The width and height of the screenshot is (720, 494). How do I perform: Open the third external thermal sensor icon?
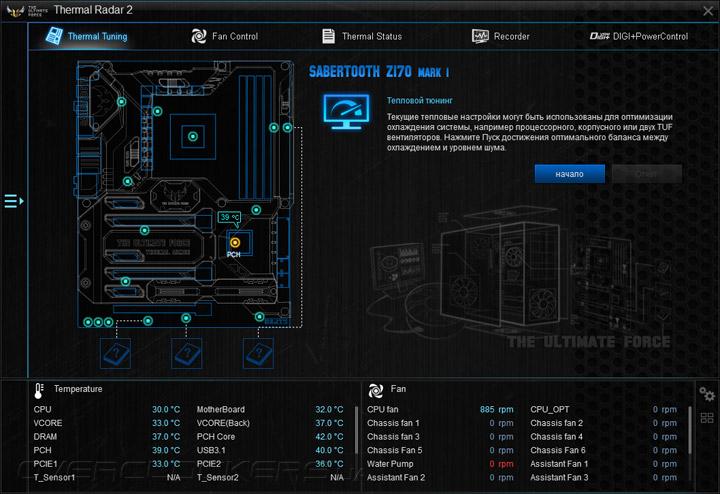coord(259,354)
